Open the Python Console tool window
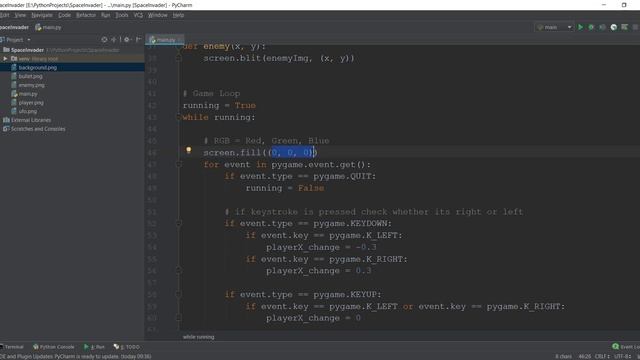 pyautogui.click(x=53, y=347)
